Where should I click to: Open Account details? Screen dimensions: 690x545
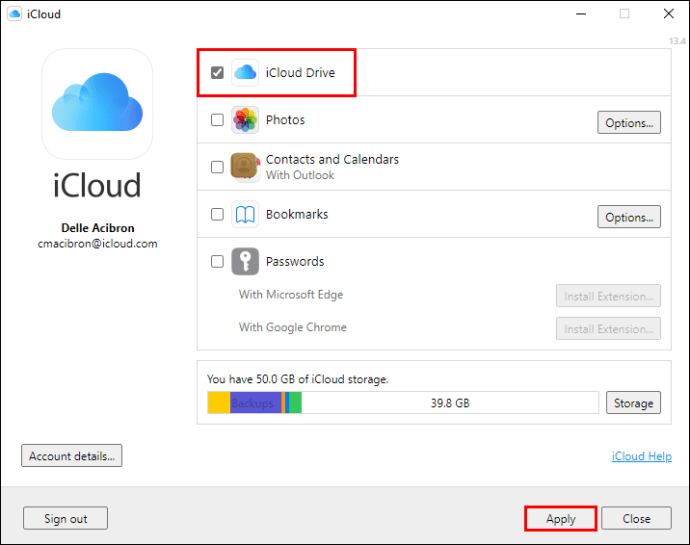point(71,456)
